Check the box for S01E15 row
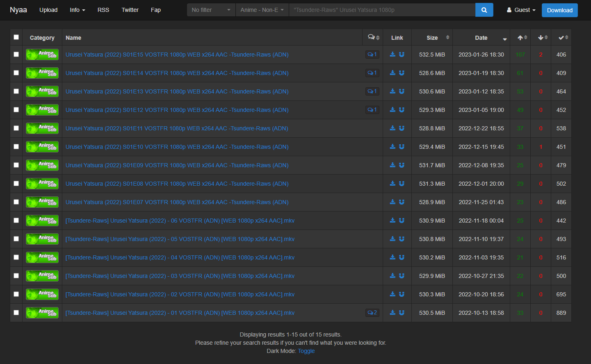Viewport: 591px width, 364px height. point(16,54)
